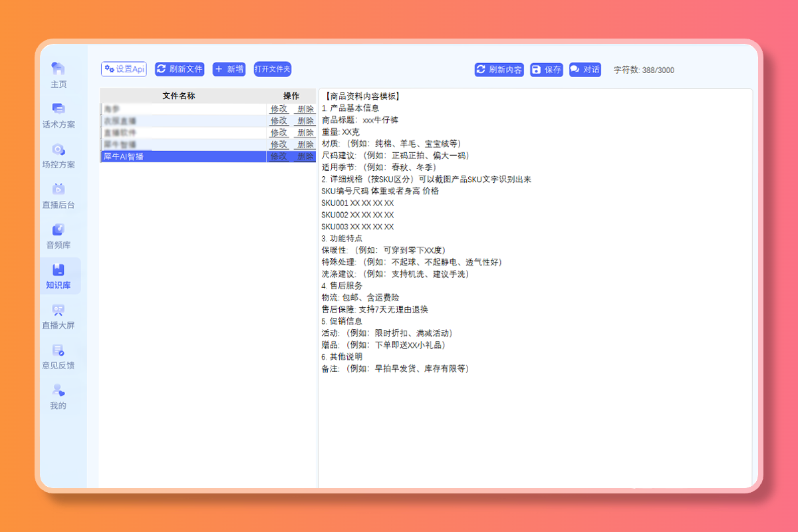Viewport: 798px width, 532px height.
Task: Open the 场控方案 sidebar icon
Action: [59, 150]
